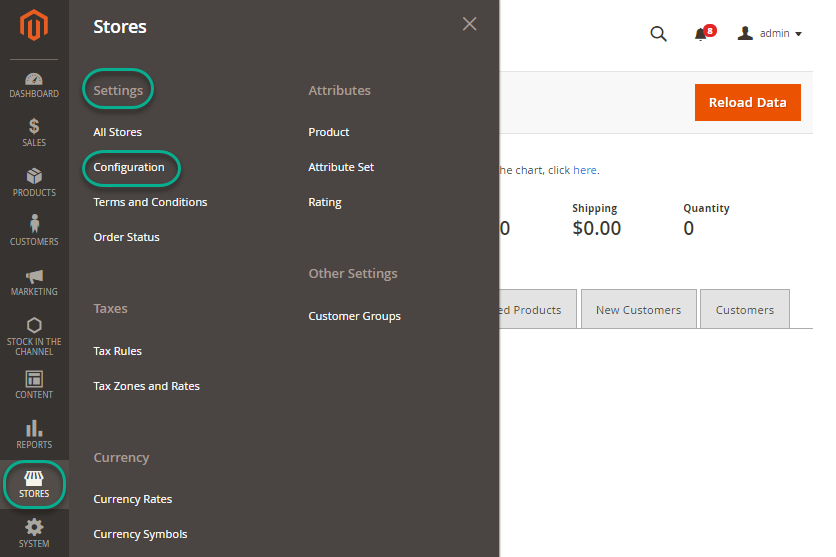Select the Products box icon

tap(34, 176)
